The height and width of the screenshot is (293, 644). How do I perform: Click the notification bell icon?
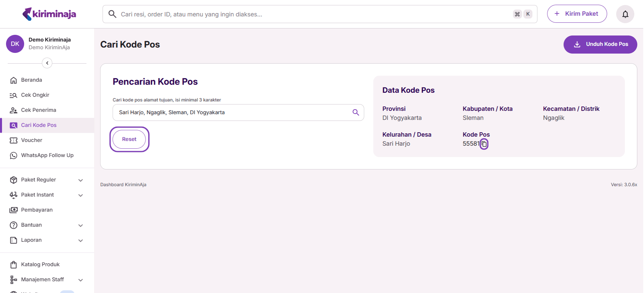pos(625,14)
